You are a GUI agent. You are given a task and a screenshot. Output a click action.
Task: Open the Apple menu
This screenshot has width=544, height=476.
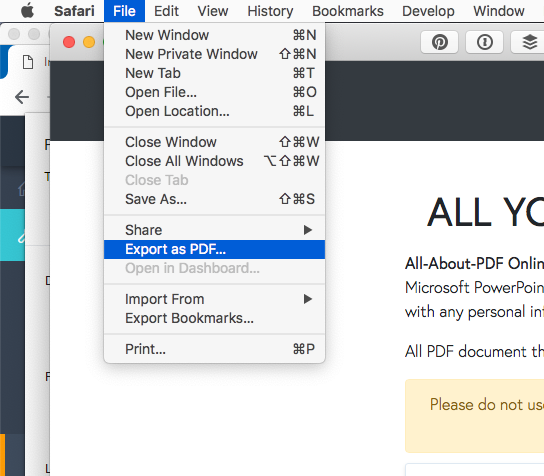(x=27, y=11)
